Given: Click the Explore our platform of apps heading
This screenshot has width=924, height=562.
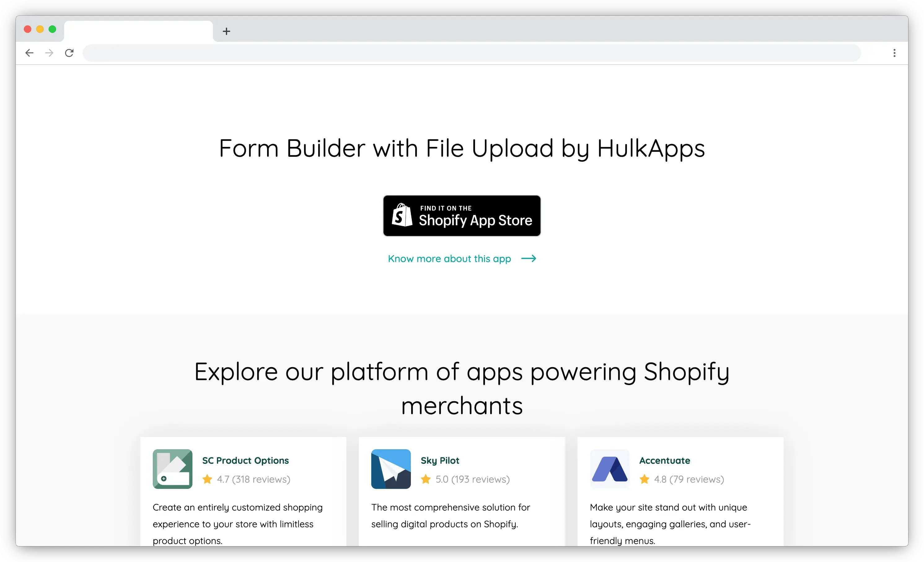Looking at the screenshot, I should click(462, 389).
